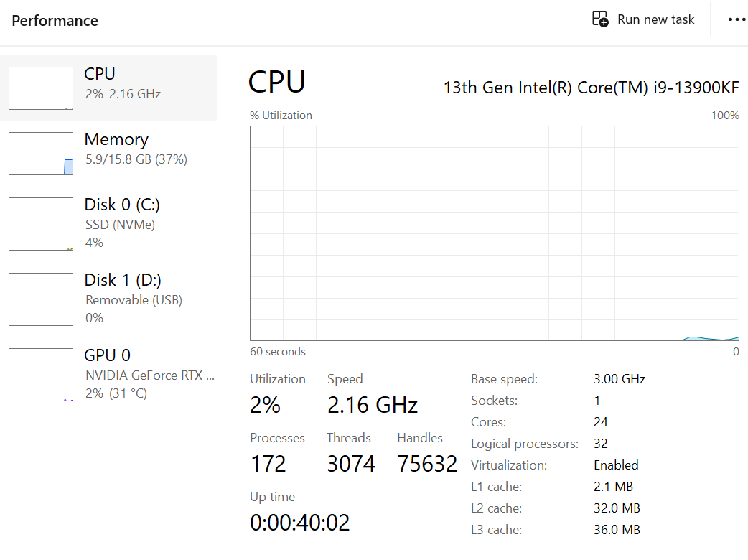The height and width of the screenshot is (560, 748).
Task: Click the Virtualization Enabled value
Action: tap(616, 465)
